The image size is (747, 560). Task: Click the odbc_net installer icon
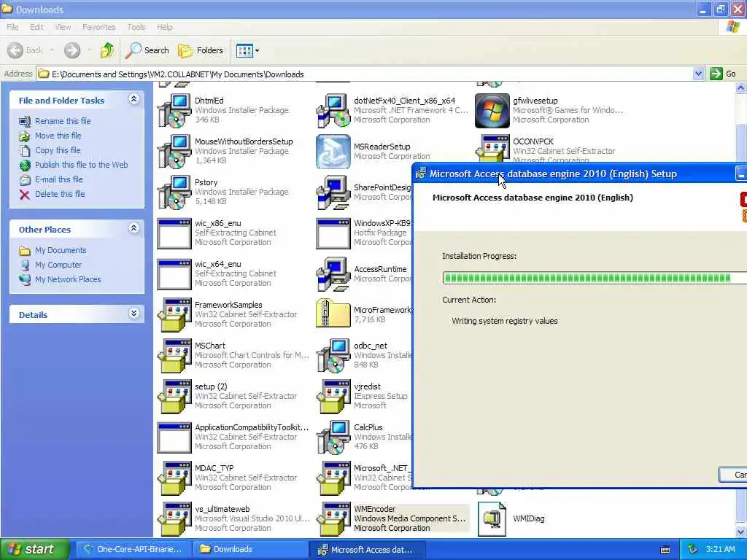[333, 356]
